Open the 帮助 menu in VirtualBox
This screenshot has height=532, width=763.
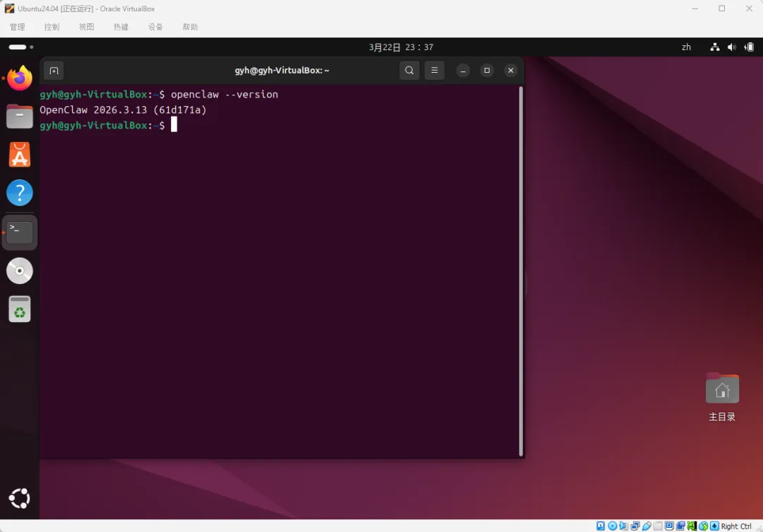coord(190,27)
